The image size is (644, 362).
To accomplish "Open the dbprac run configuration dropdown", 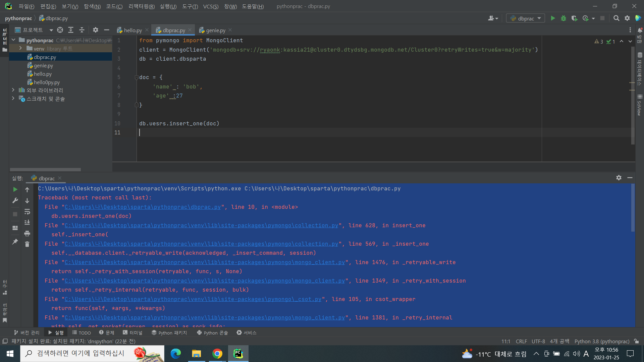I will [526, 18].
